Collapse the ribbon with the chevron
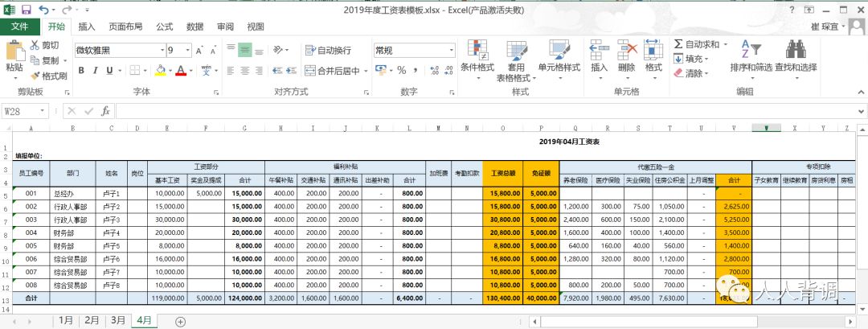Screen dimensions: 868x329 [860, 92]
